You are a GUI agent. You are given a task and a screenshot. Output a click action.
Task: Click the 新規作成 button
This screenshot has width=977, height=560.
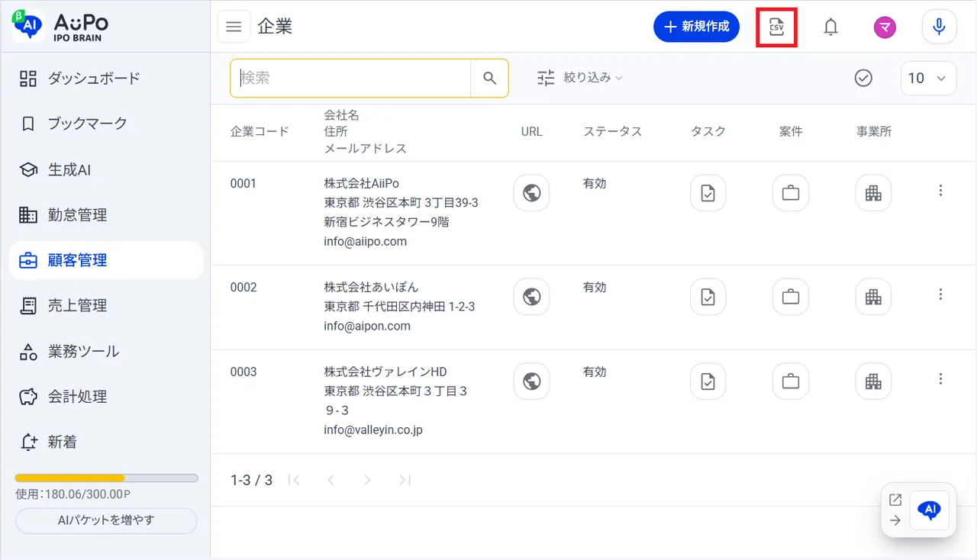[x=697, y=27]
